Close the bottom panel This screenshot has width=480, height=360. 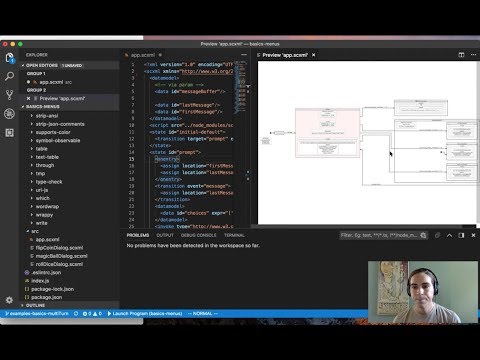(473, 235)
